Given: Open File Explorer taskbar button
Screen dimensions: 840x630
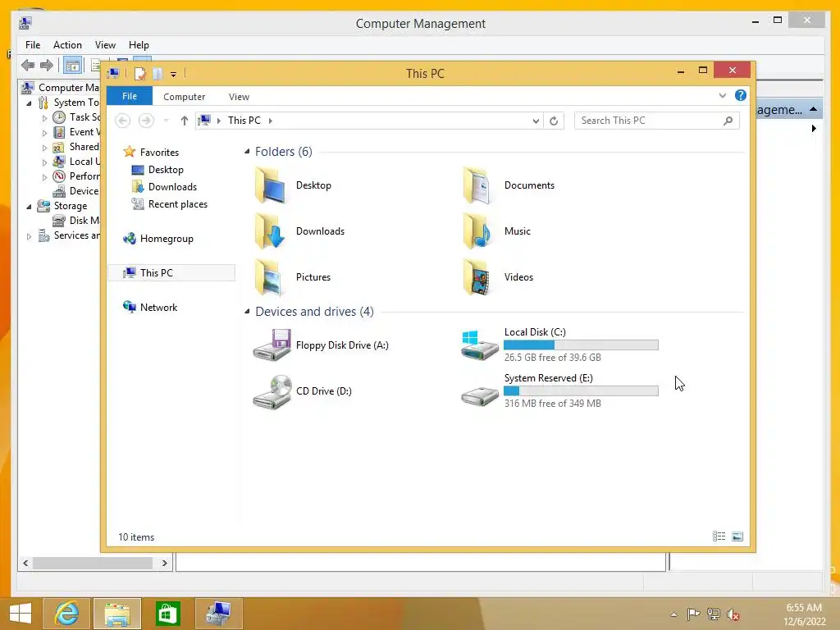Looking at the screenshot, I should (x=117, y=614).
